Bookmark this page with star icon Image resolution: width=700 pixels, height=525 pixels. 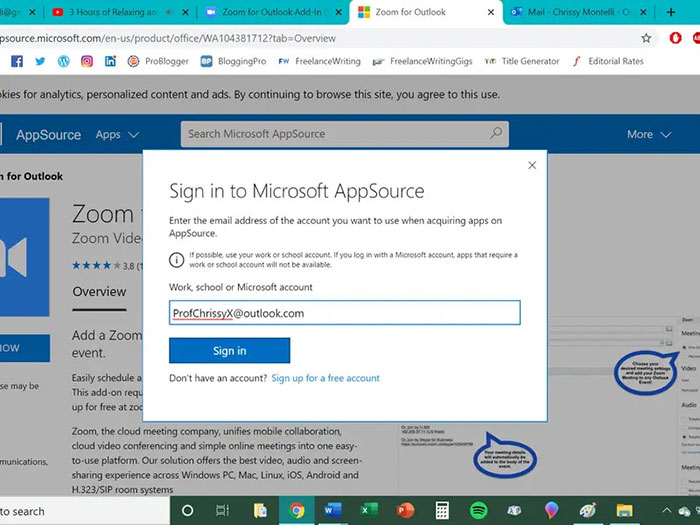click(646, 38)
